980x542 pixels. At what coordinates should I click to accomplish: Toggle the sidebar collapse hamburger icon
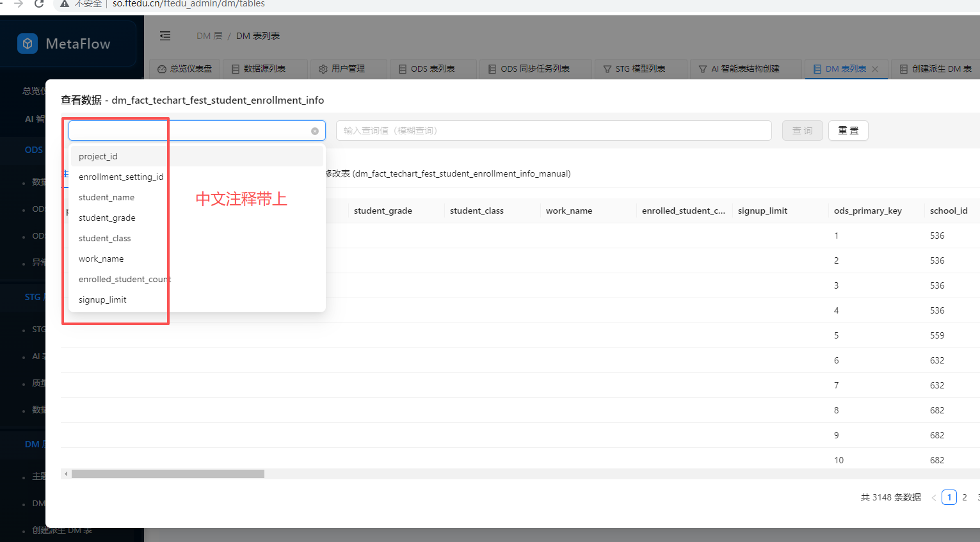tap(165, 36)
